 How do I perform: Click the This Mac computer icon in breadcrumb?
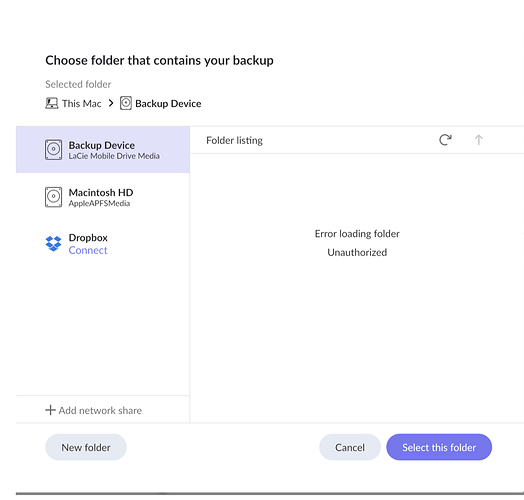tap(52, 103)
